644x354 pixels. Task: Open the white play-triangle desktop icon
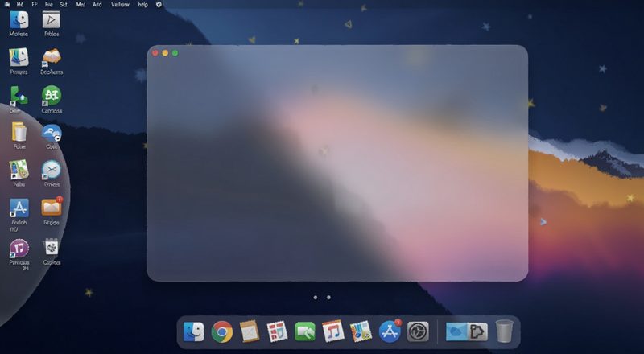(x=52, y=20)
